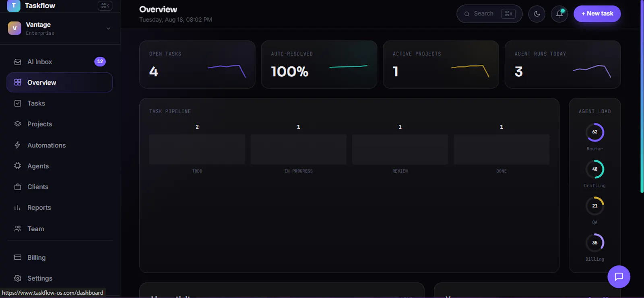This screenshot has width=644, height=298.
Task: Expand the Vantage workspace switcher chevron
Action: click(108, 29)
